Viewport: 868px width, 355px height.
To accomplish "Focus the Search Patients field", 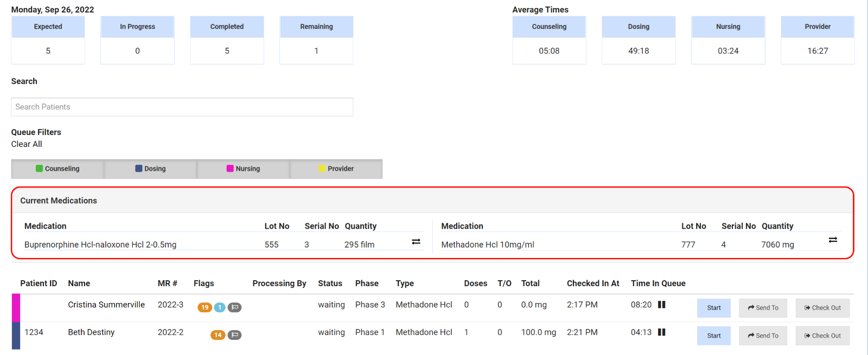I will [182, 107].
